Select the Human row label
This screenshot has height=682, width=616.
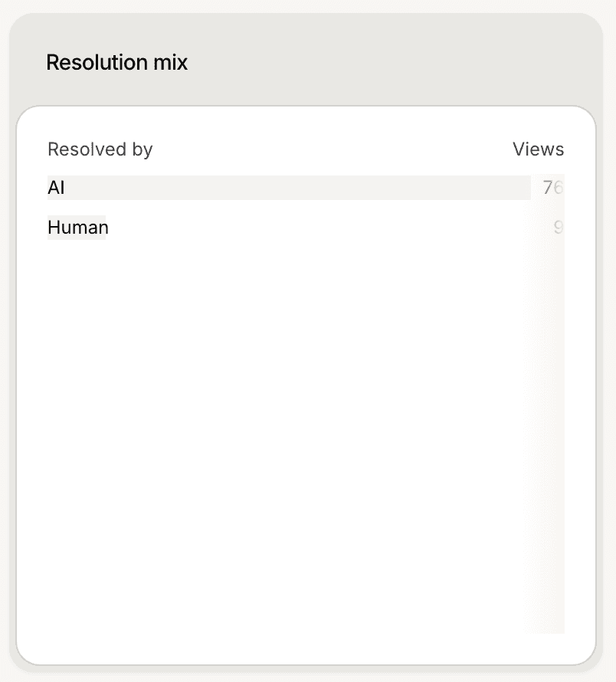point(78,227)
